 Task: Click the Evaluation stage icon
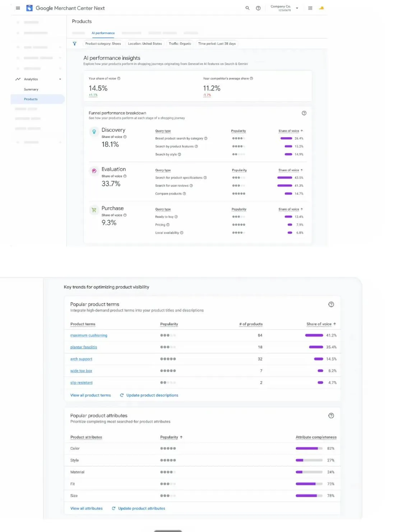click(x=94, y=171)
